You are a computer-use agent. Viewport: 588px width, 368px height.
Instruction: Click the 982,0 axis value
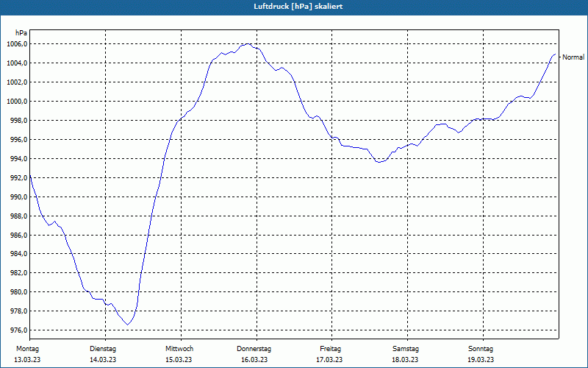pyautogui.click(x=18, y=272)
